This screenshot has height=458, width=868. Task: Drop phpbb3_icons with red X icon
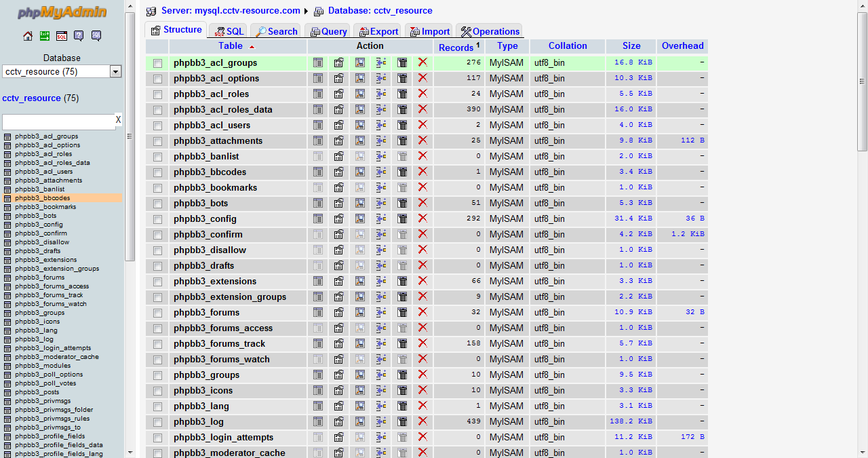tap(422, 390)
